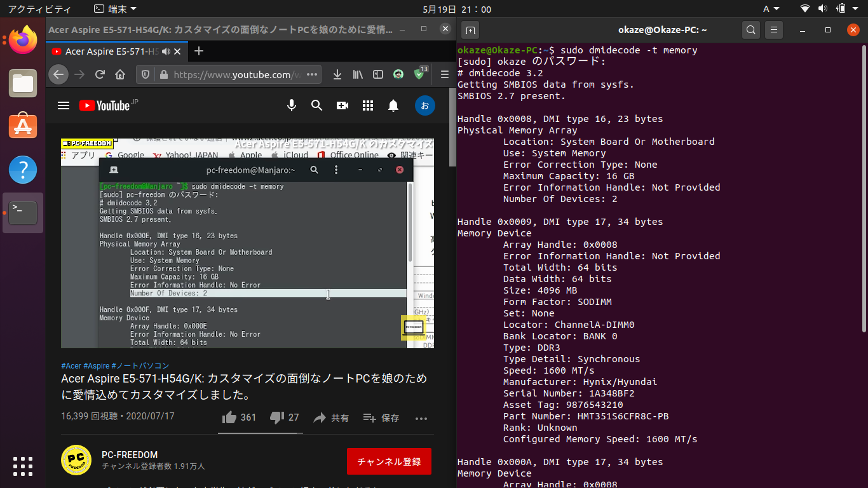Screen dimensions: 868x488
Task: Open YouTube notifications bell
Action: click(393, 105)
